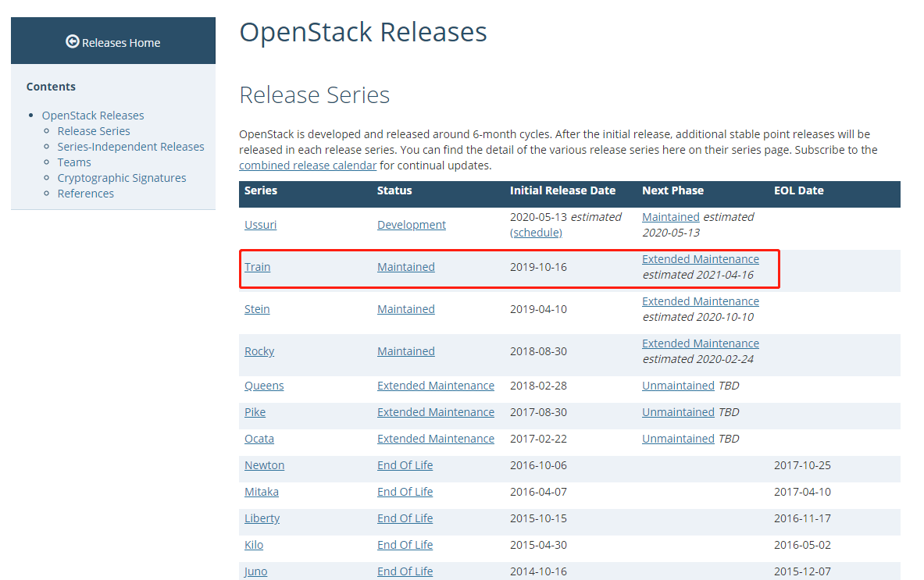Open the Mitaka series page
This screenshot has width=924, height=580.
(262, 492)
